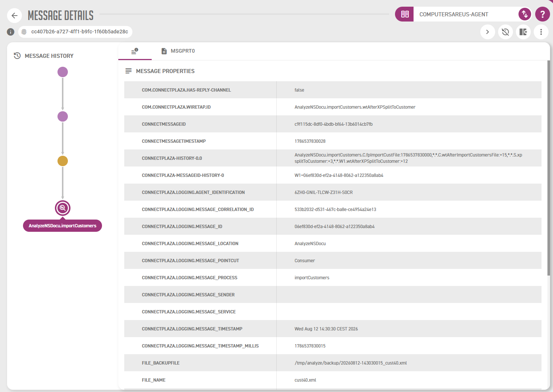
Task: Click message ID cc407b26-a727-4ff1-b9fc-1f60b5ade28c
Action: click(x=80, y=32)
